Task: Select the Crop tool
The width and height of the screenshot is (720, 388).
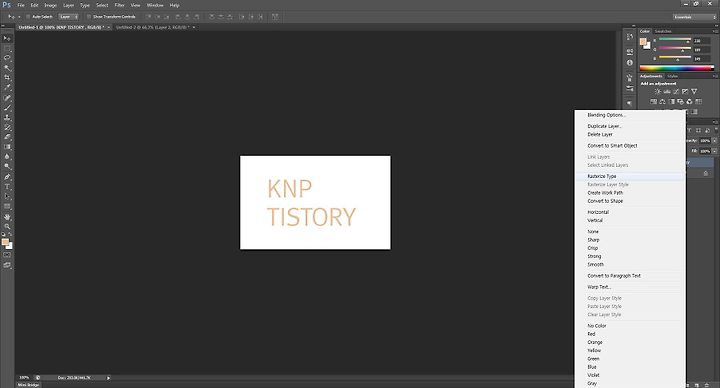Action: point(7,78)
